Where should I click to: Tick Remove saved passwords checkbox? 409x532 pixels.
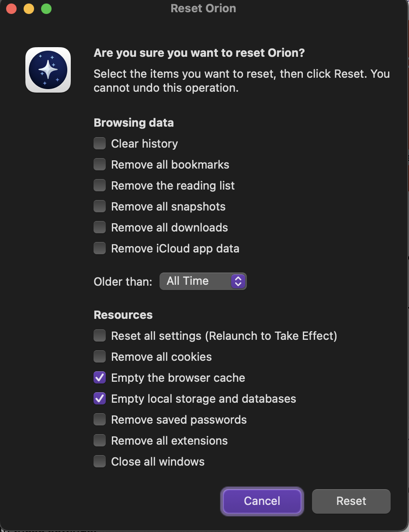coord(100,419)
